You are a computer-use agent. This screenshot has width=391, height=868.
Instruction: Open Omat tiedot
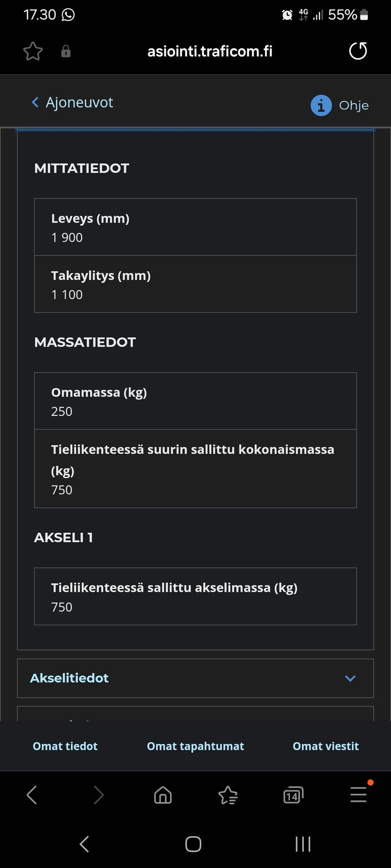(65, 746)
